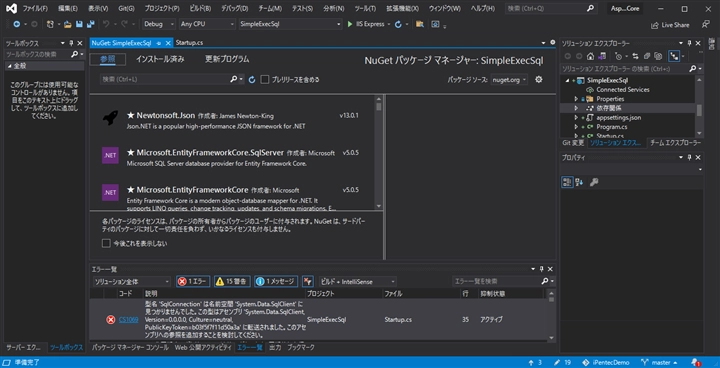Toggle the 1 Message filter button

click(276, 281)
